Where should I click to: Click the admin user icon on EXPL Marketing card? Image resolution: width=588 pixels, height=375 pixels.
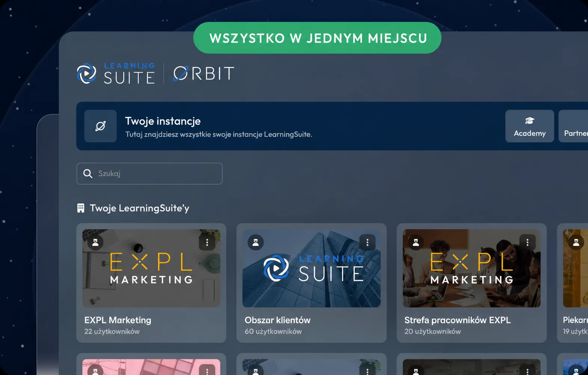pos(95,242)
